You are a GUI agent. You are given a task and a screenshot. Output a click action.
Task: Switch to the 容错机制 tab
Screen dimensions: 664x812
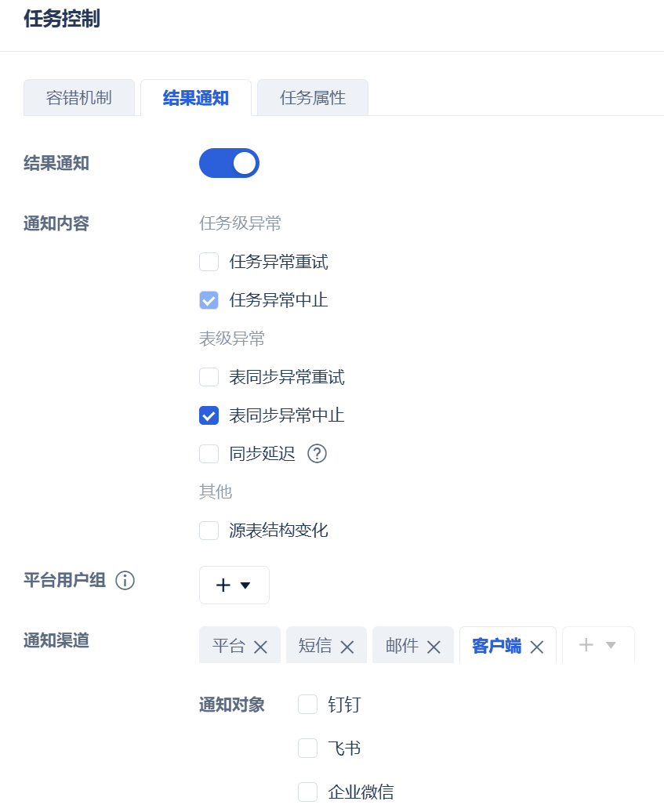pyautogui.click(x=78, y=98)
